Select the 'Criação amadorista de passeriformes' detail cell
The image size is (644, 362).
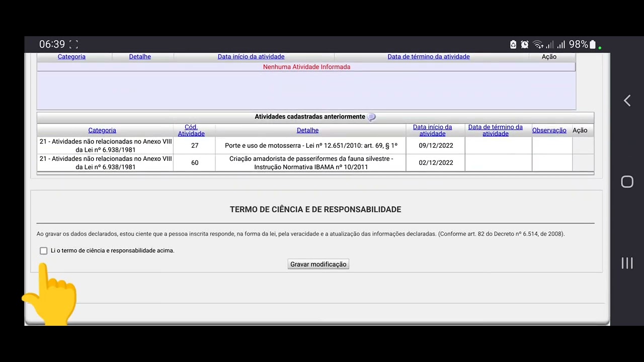coord(311,163)
